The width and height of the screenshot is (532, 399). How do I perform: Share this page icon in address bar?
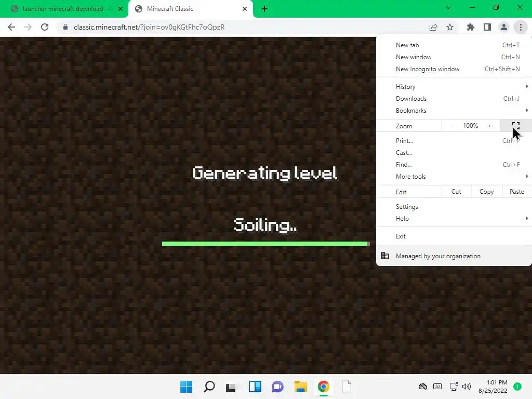pos(433,27)
